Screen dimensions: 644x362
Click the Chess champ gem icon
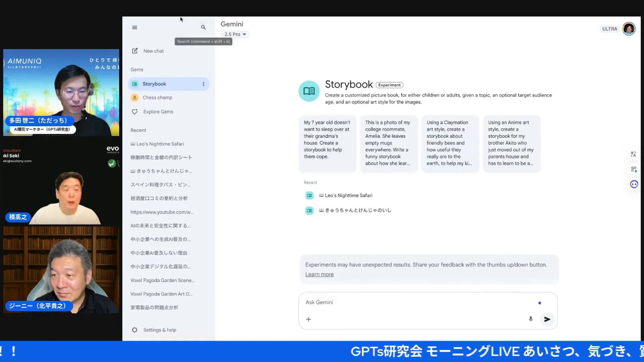coord(135,98)
